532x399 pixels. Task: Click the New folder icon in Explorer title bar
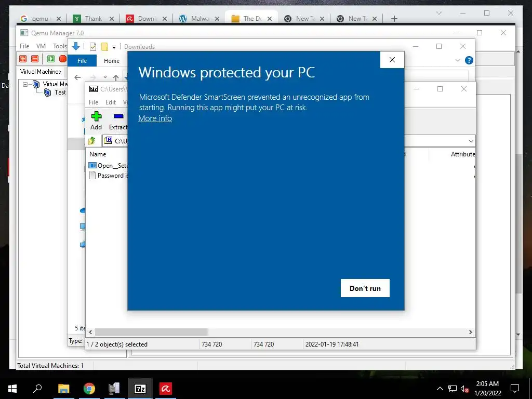click(104, 47)
